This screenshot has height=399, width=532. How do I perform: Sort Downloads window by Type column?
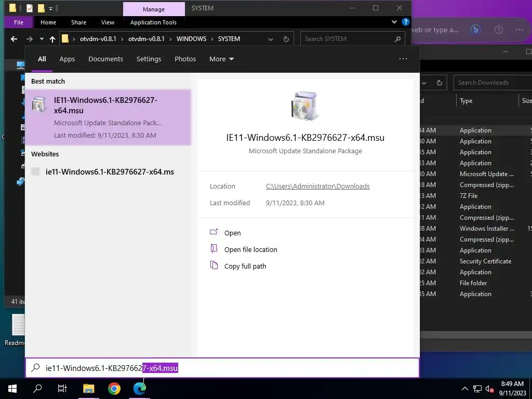coord(466,101)
